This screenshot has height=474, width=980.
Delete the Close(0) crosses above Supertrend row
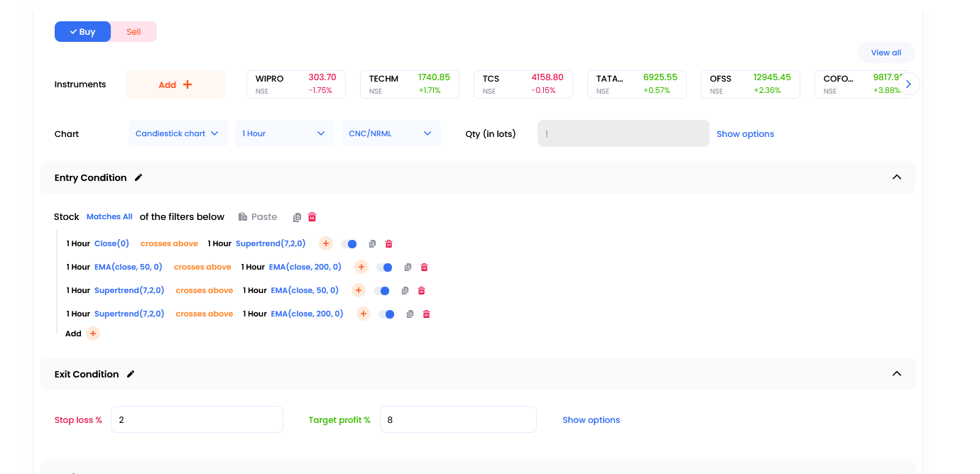point(388,244)
